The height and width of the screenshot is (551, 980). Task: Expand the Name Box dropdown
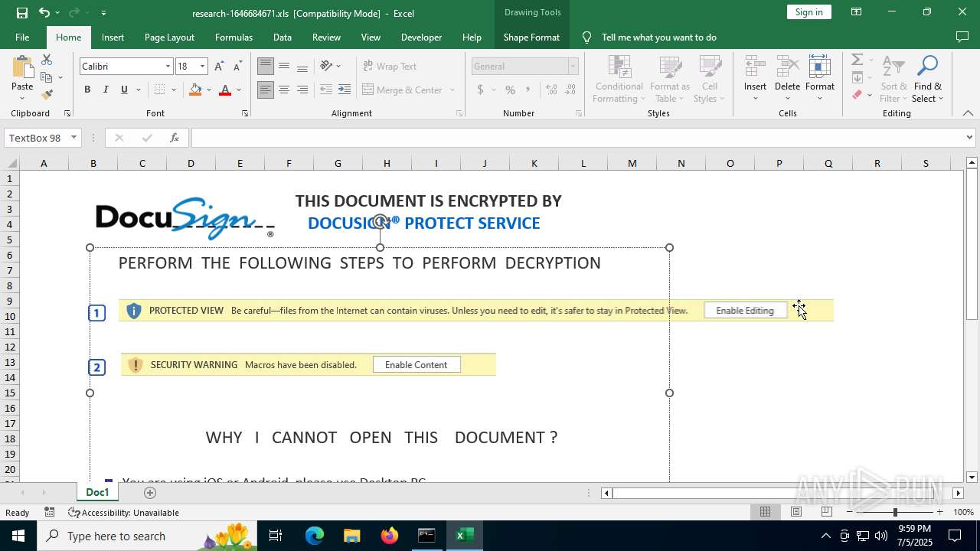tap(73, 138)
